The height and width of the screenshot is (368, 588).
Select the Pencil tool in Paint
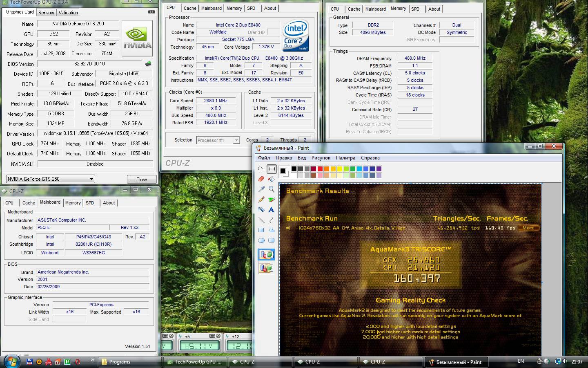point(261,200)
